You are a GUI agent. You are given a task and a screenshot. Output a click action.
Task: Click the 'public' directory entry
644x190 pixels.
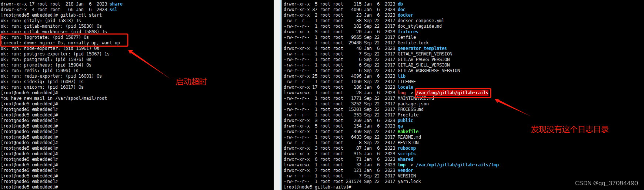click(406, 121)
